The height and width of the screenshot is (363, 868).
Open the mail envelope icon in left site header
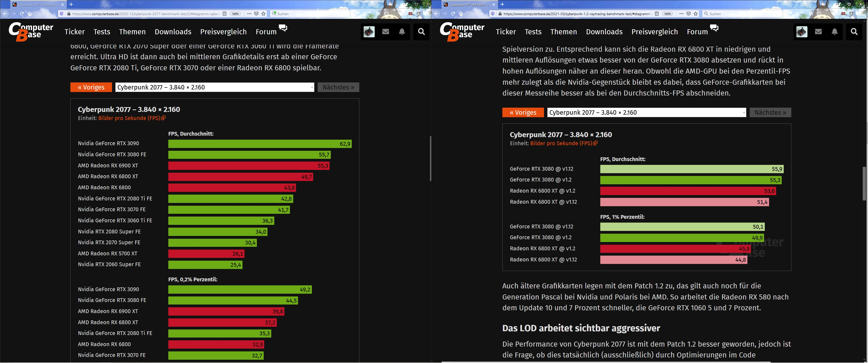pos(386,32)
